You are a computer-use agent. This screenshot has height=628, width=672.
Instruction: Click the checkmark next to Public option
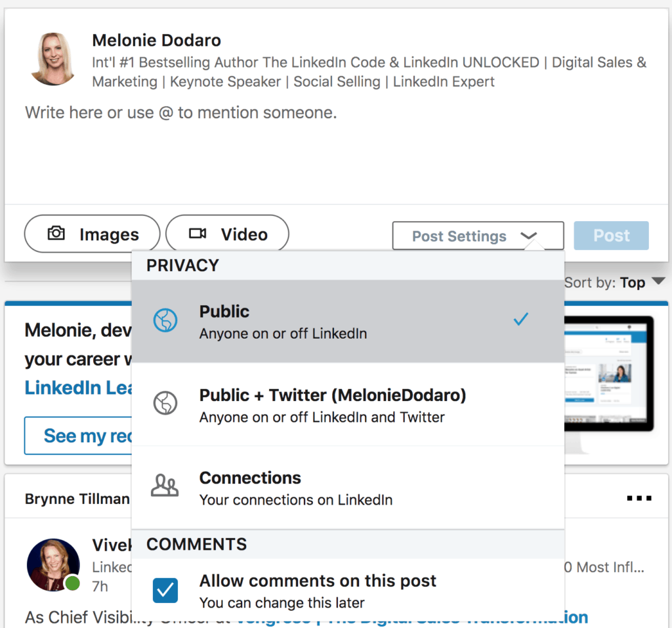[520, 319]
